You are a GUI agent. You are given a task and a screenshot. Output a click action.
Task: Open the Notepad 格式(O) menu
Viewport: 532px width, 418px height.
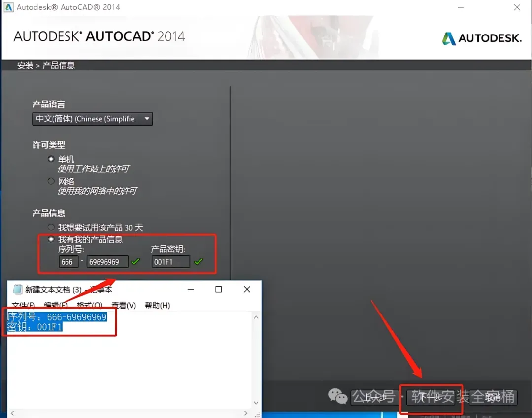point(90,305)
